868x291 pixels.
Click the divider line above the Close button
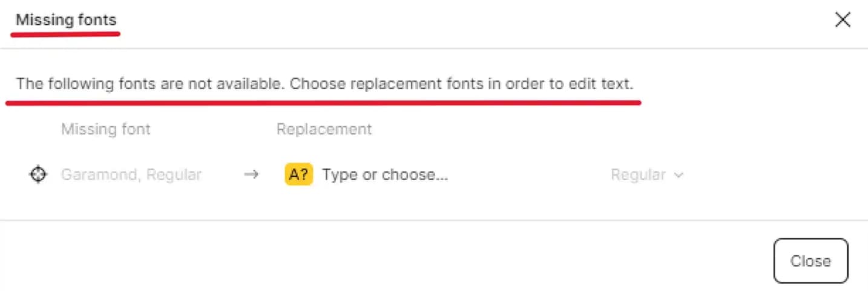click(434, 220)
